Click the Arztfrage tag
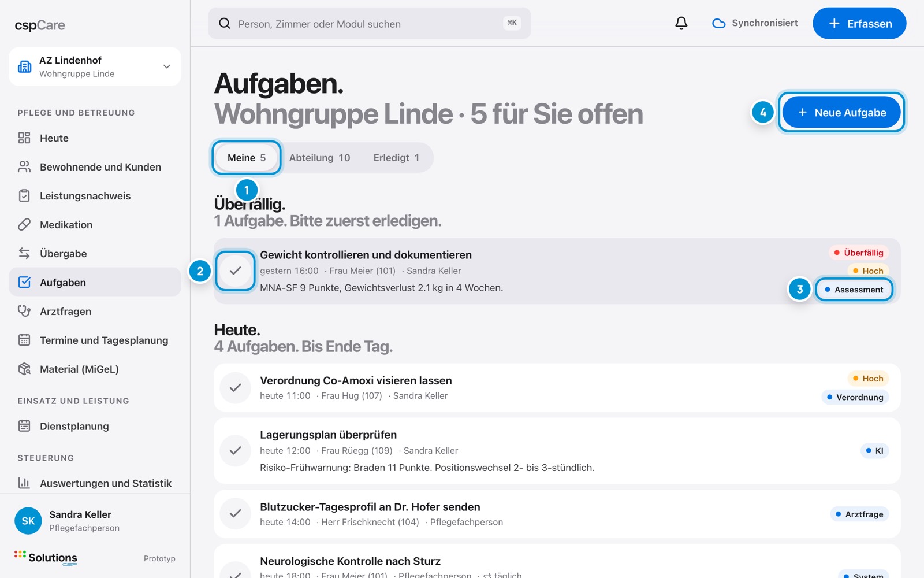The width and height of the screenshot is (924, 578). (x=859, y=514)
